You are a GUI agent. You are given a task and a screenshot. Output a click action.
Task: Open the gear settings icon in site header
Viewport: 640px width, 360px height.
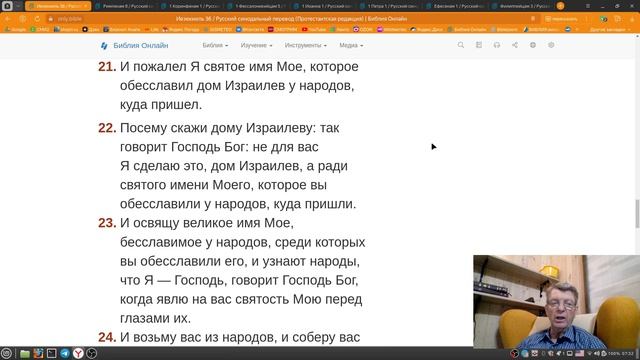[x=551, y=45]
